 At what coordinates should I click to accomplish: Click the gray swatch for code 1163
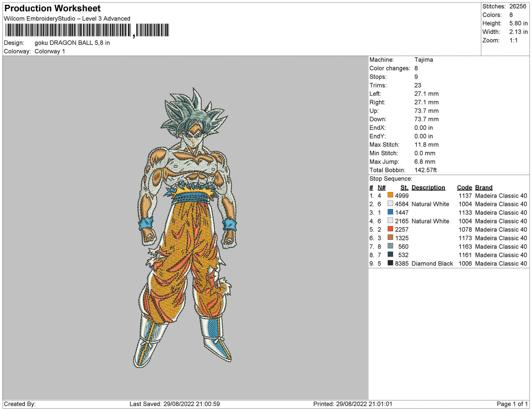[x=390, y=246]
